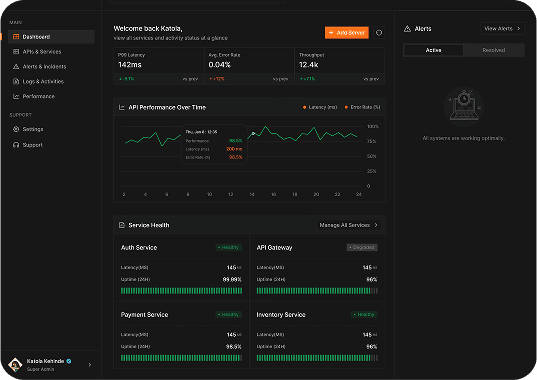
Task: Open the Support menu item
Action: tap(51, 145)
